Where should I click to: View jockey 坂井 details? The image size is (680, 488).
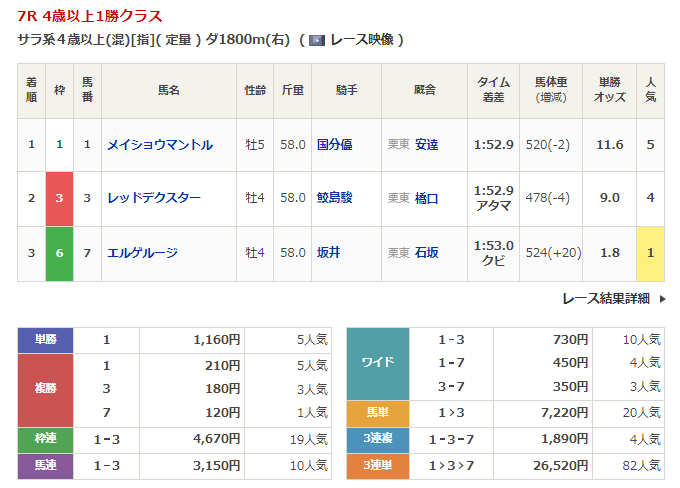click(x=328, y=253)
